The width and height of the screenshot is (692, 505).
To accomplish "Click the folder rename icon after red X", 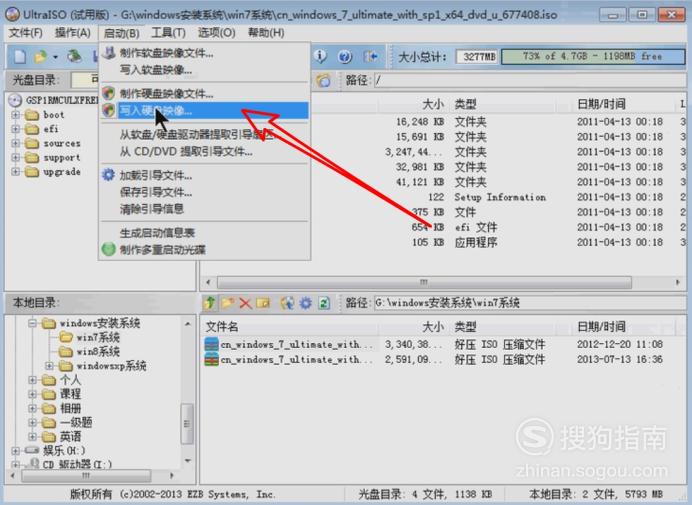I will pos(263,303).
